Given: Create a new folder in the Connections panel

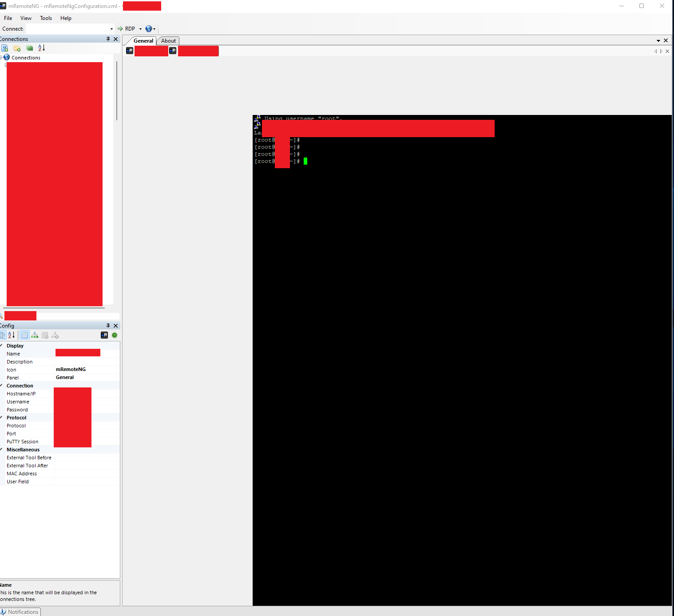Looking at the screenshot, I should [17, 48].
